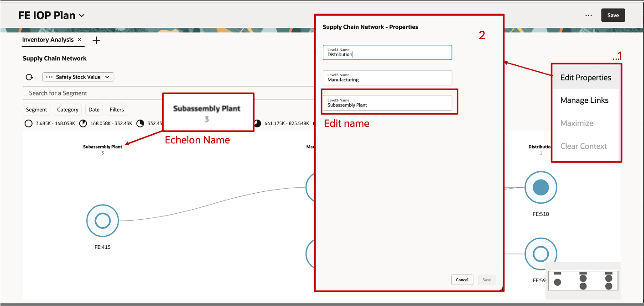Click the Supply Chain Network panel title
Viewport: 644px width, 306px height.
[55, 58]
